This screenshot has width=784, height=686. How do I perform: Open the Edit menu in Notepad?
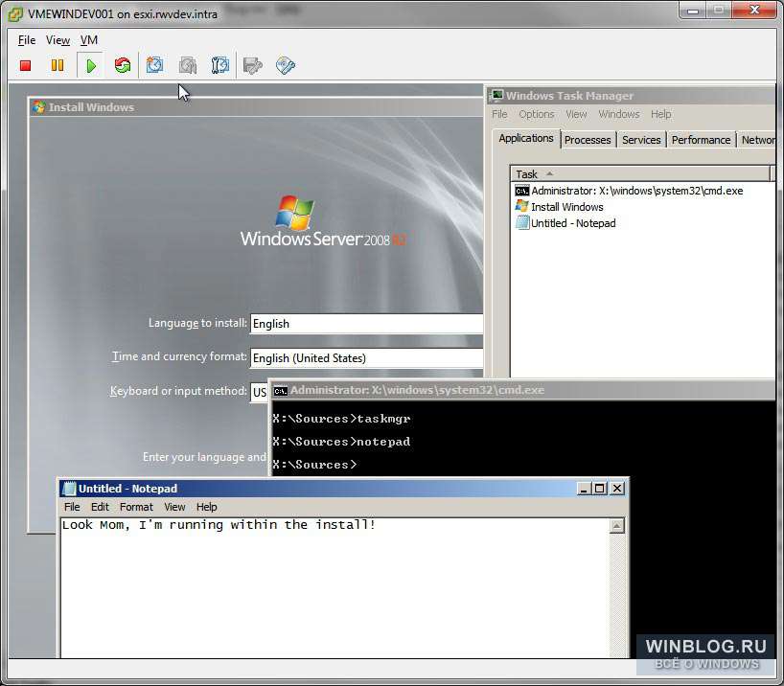click(x=100, y=507)
